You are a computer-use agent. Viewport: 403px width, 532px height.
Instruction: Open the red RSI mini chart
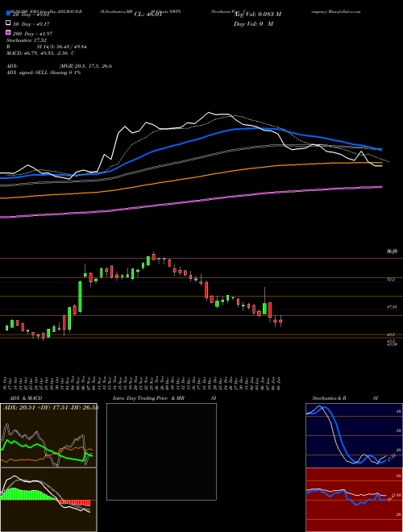coord(354,500)
